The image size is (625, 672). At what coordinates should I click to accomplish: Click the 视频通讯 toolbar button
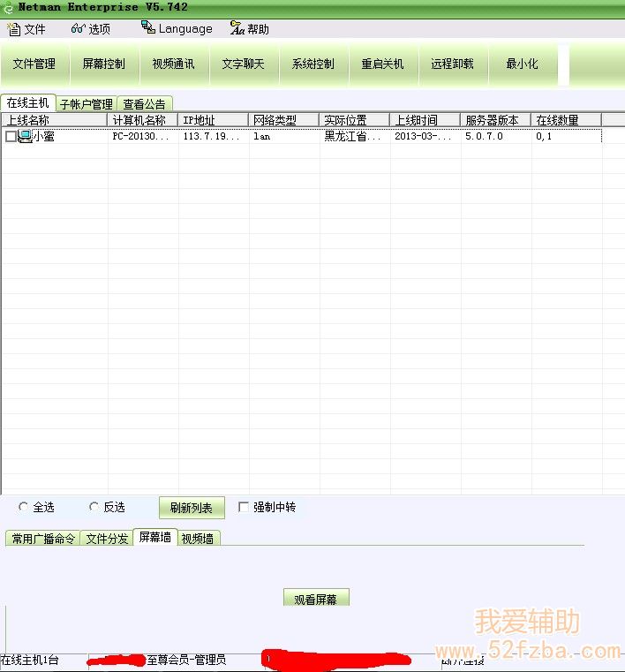coord(174,64)
